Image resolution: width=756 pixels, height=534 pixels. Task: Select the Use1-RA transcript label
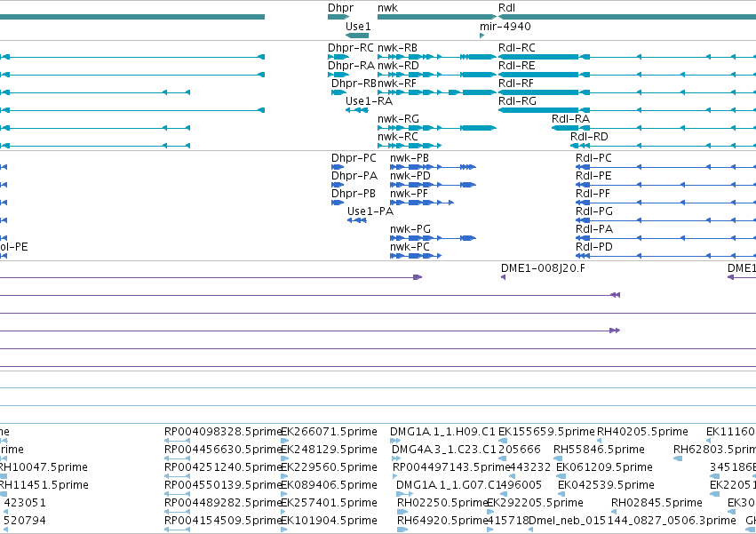coord(369,101)
